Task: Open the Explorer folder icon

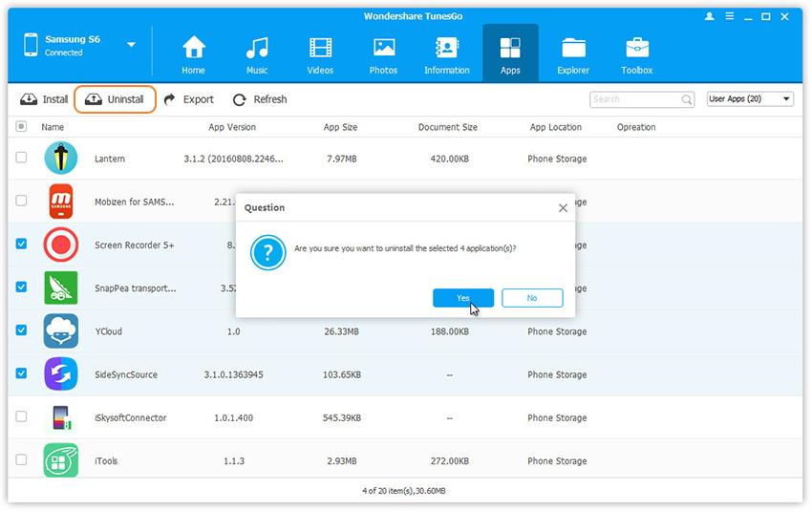Action: (x=574, y=48)
